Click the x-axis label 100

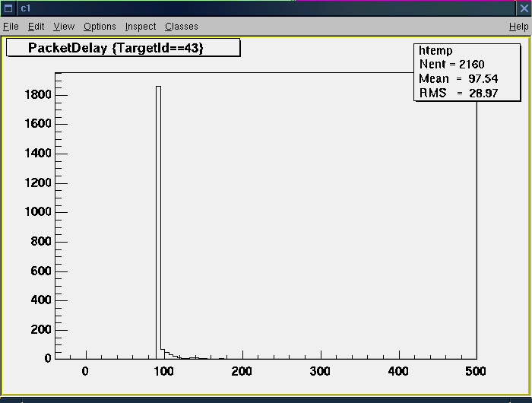(163, 371)
